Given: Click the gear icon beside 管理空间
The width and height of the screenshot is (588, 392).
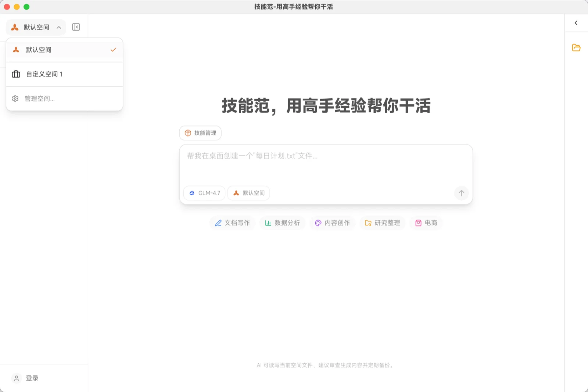Looking at the screenshot, I should pos(15,99).
